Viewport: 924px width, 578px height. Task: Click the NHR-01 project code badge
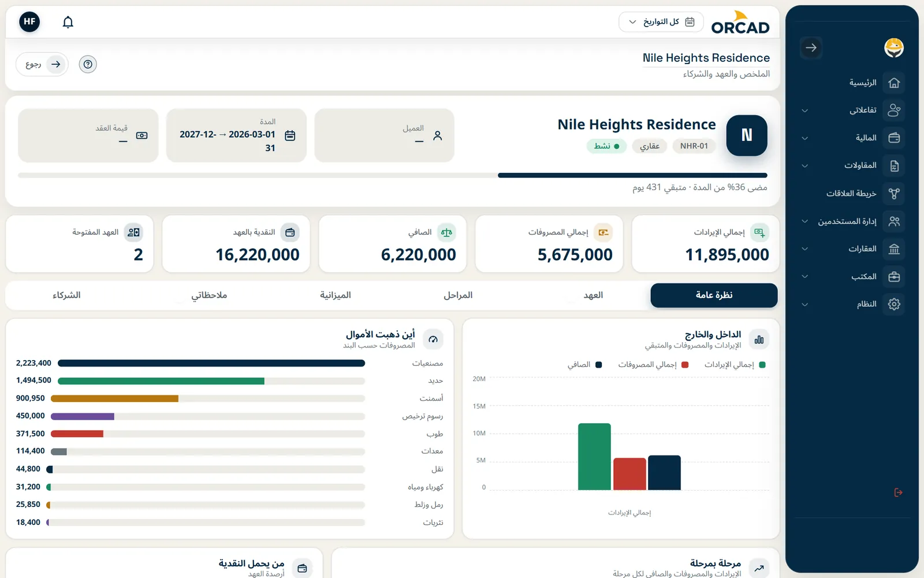(x=694, y=146)
